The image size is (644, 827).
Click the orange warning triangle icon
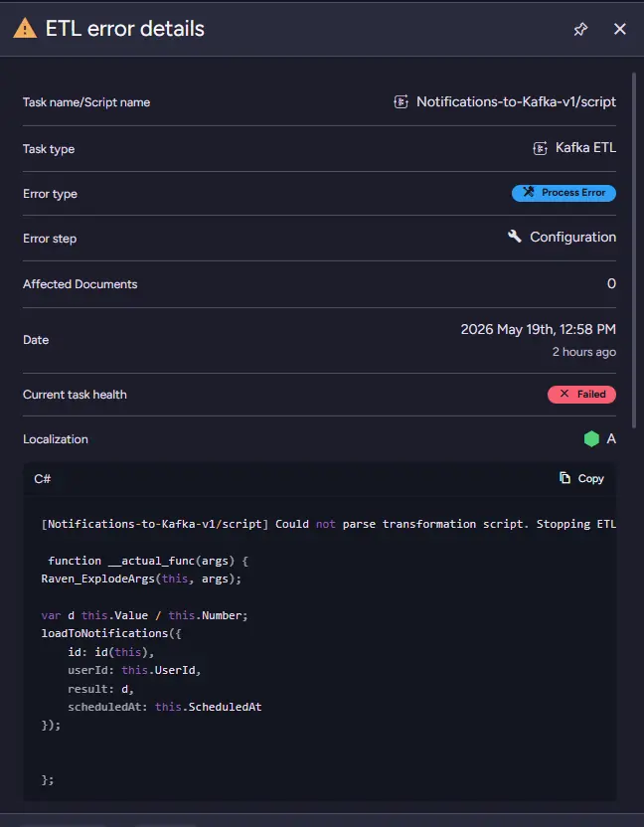25,29
